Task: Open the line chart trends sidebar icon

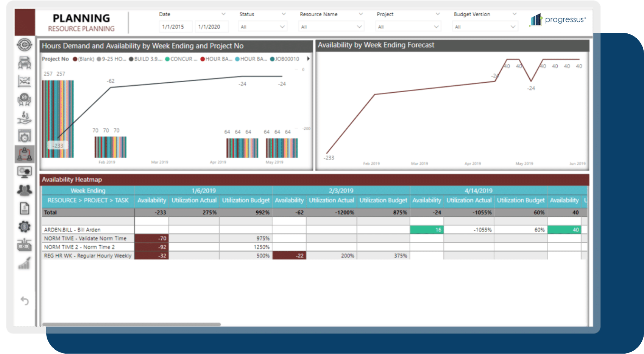Action: (24, 81)
